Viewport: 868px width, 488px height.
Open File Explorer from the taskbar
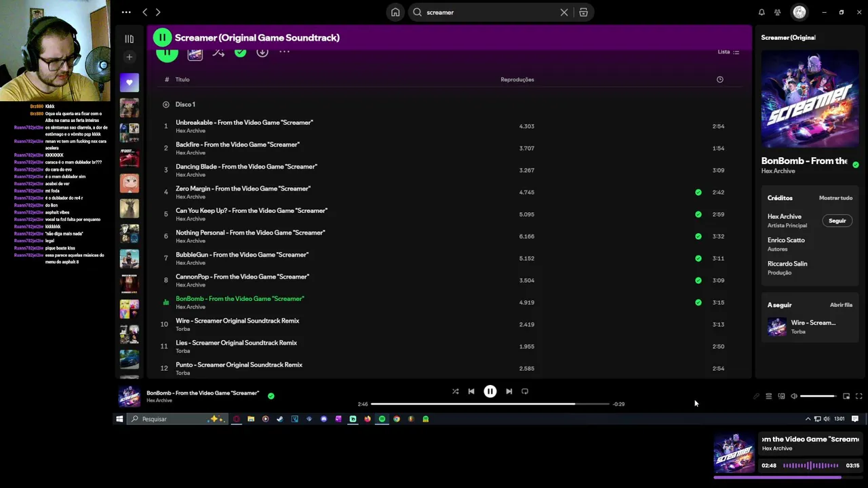[251, 419]
